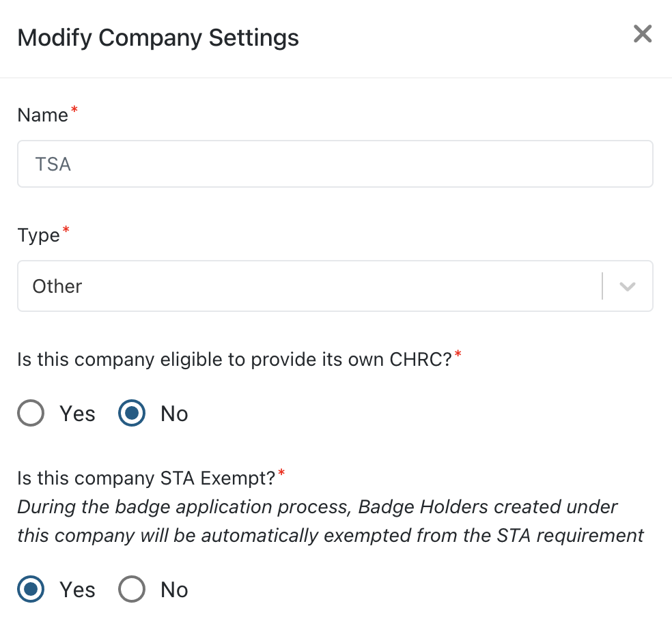
Task: Click the No label under STA Exempt
Action: click(174, 590)
